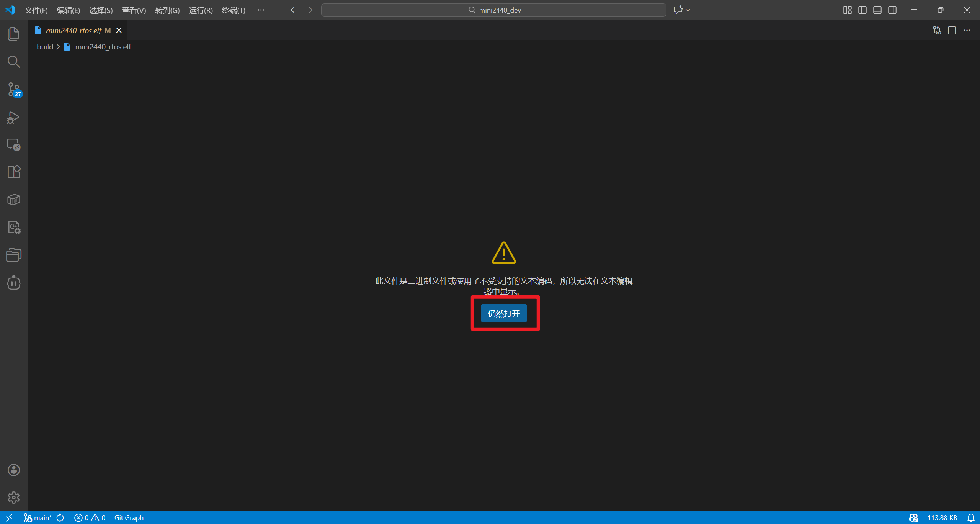Toggle the secondary side bar layout button
This screenshot has height=524, width=980.
[892, 10]
